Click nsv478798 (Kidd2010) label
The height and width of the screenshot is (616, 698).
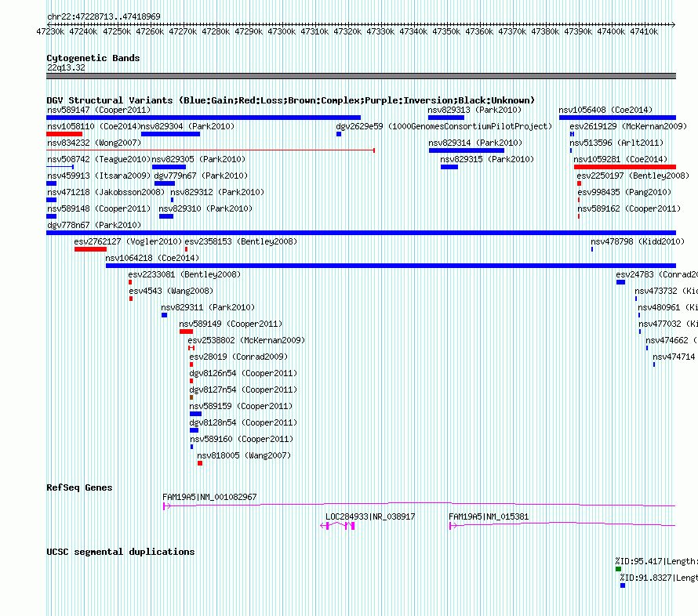638,241
